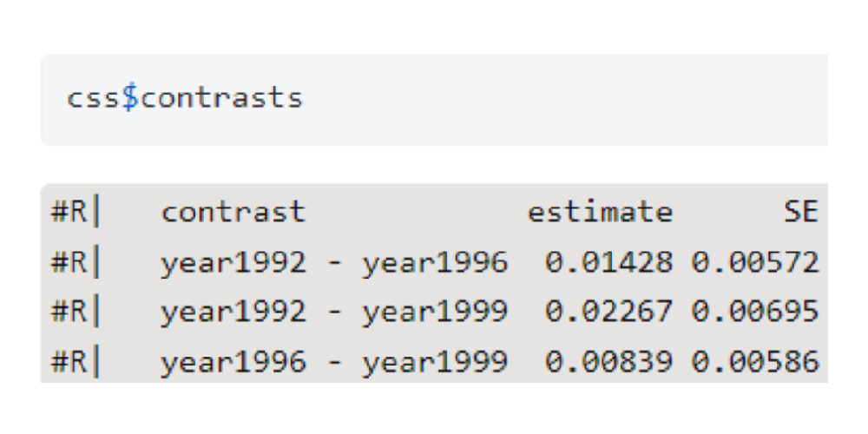The image size is (868, 434).
Task: Click the estimate value 0.01428
Action: coord(609,261)
